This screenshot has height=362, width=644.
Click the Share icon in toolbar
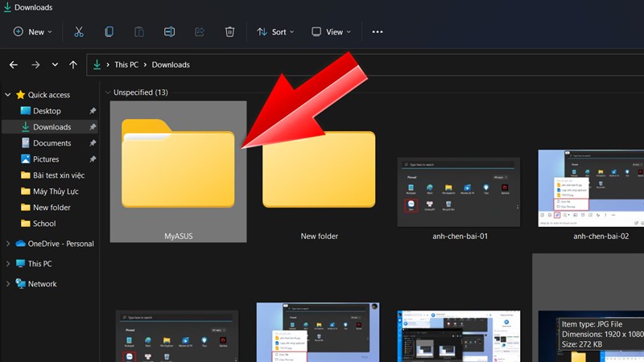point(200,31)
